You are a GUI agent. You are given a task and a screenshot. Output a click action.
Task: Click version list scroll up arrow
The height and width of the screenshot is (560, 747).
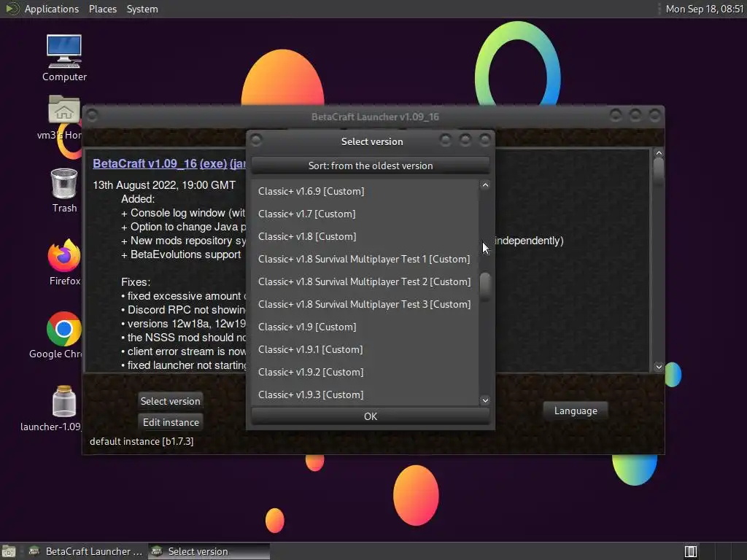click(485, 185)
